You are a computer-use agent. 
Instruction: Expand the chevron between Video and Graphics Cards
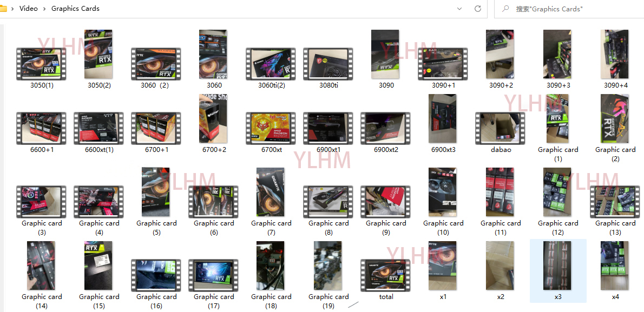click(44, 9)
